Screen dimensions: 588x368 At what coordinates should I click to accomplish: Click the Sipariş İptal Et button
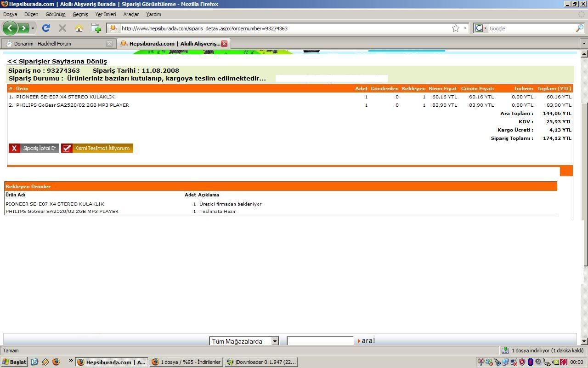click(34, 148)
